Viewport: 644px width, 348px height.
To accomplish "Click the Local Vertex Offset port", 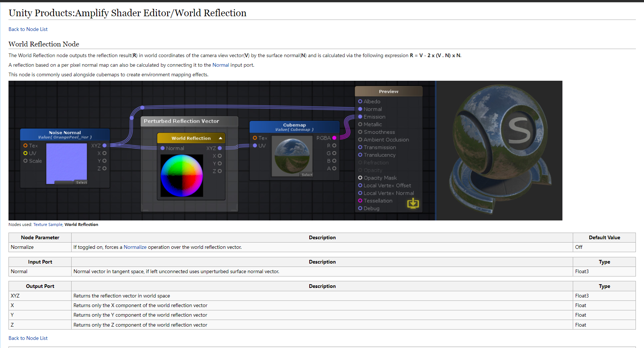I will [360, 185].
